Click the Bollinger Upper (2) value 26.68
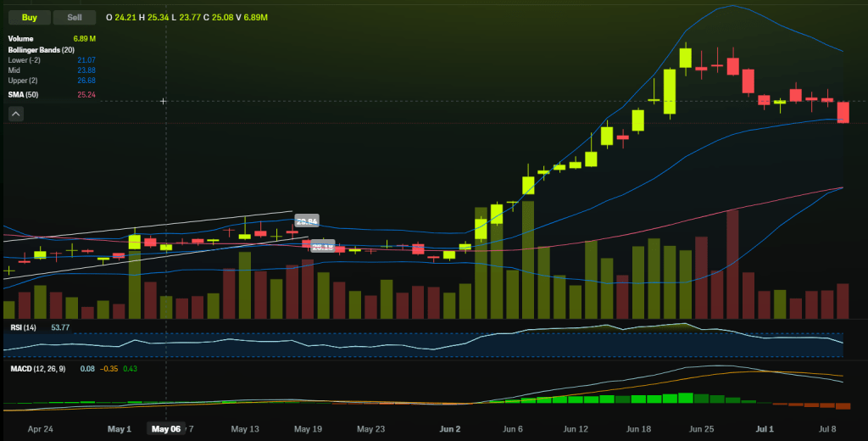This screenshot has width=868, height=441. click(86, 80)
